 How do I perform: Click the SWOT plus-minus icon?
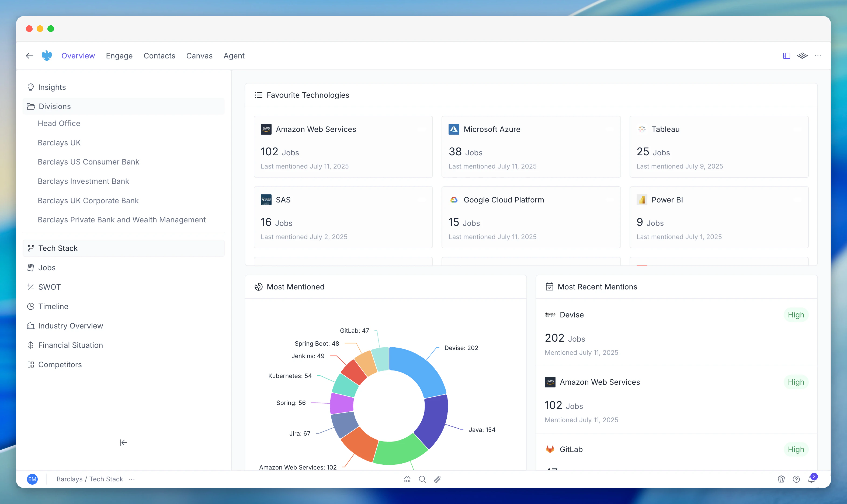[x=31, y=287]
